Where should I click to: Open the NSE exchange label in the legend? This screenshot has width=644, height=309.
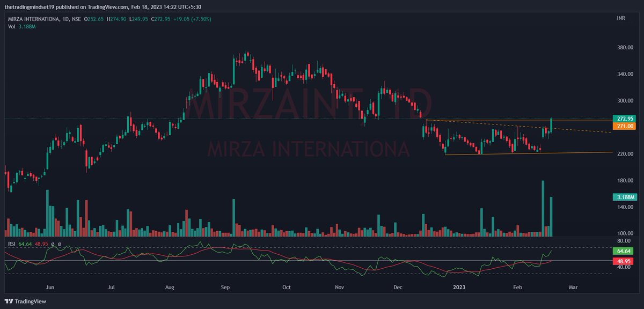tap(74, 19)
